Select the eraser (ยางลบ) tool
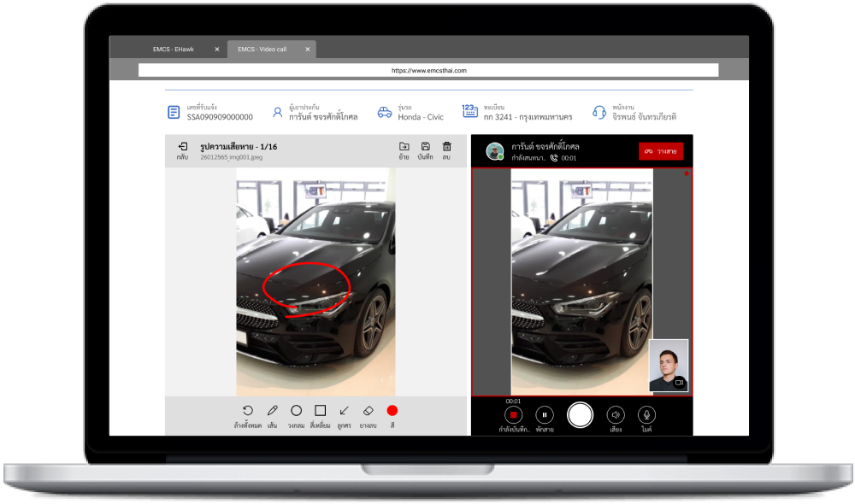This screenshot has height=504, width=855. pyautogui.click(x=368, y=410)
